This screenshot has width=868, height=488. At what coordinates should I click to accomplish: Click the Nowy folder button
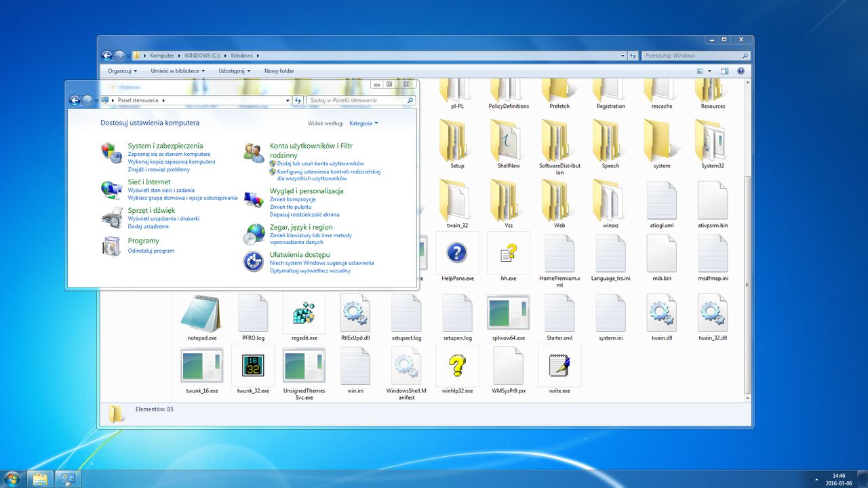(279, 70)
